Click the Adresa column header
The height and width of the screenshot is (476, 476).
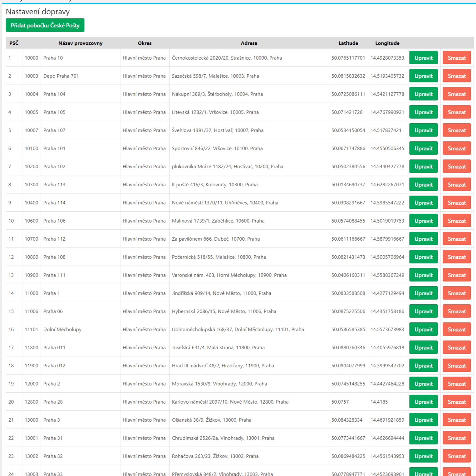249,43
